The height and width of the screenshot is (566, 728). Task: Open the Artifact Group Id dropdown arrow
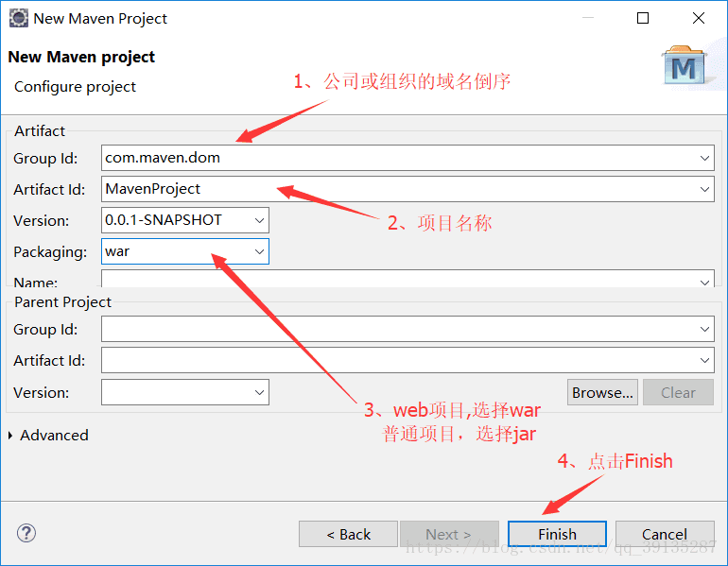704,158
